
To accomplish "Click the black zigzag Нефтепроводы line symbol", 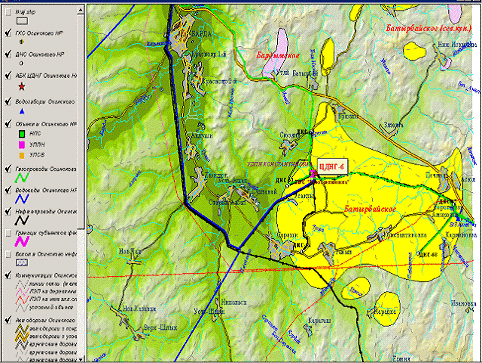I will pos(22,220).
